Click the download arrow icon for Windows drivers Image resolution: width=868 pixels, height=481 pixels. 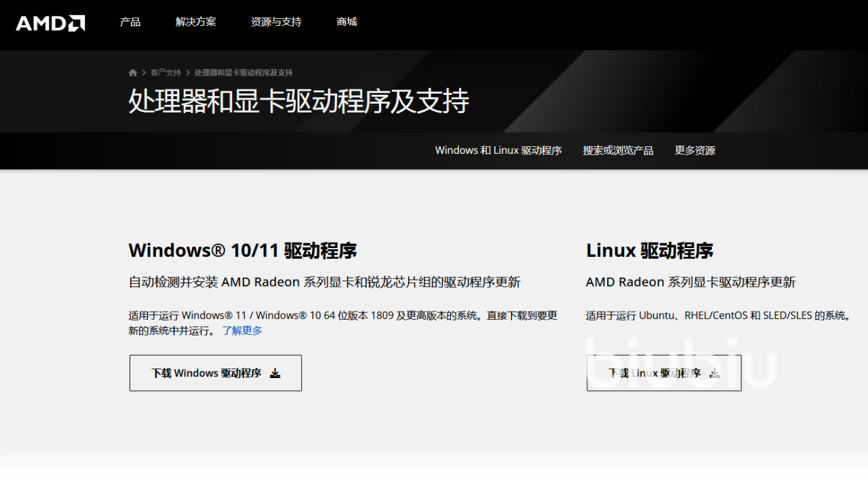point(275,373)
